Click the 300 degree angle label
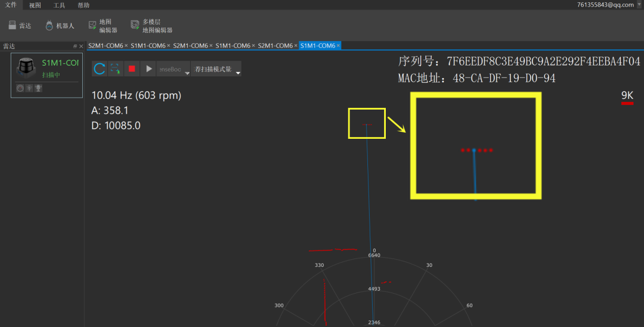 (279, 305)
